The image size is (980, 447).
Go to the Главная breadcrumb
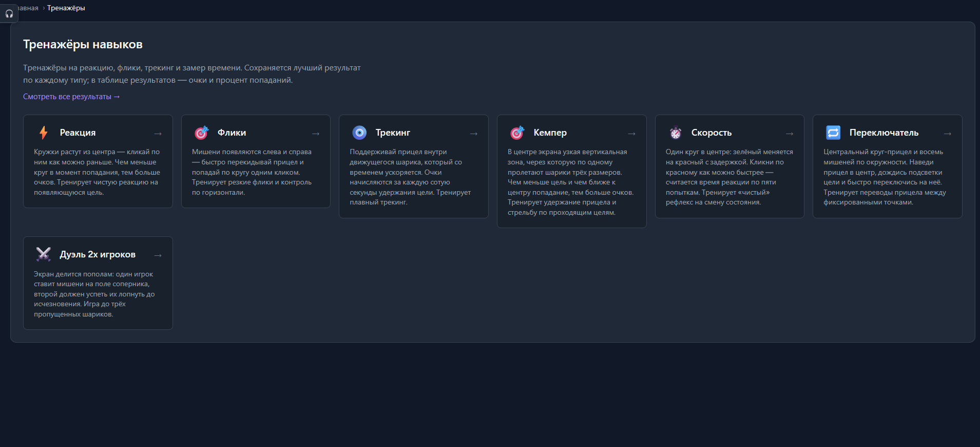pos(29,8)
